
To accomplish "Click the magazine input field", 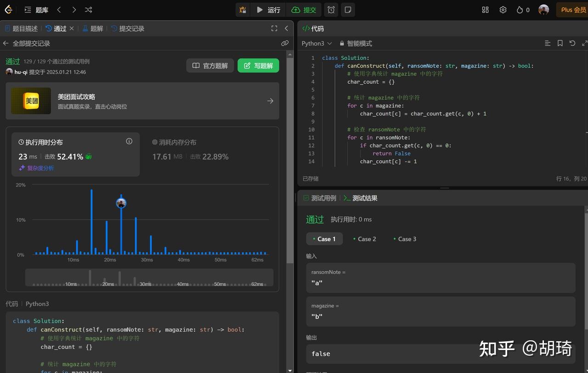I will tap(441, 312).
